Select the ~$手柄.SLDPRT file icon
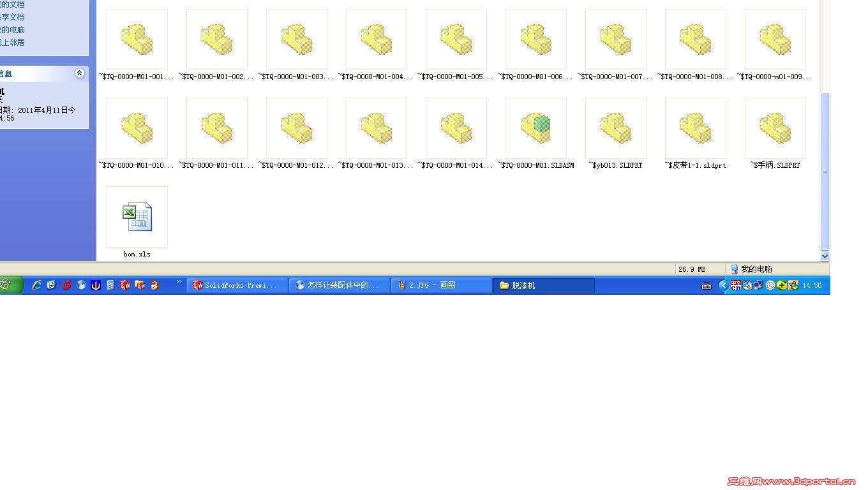The image size is (868, 490). [775, 128]
